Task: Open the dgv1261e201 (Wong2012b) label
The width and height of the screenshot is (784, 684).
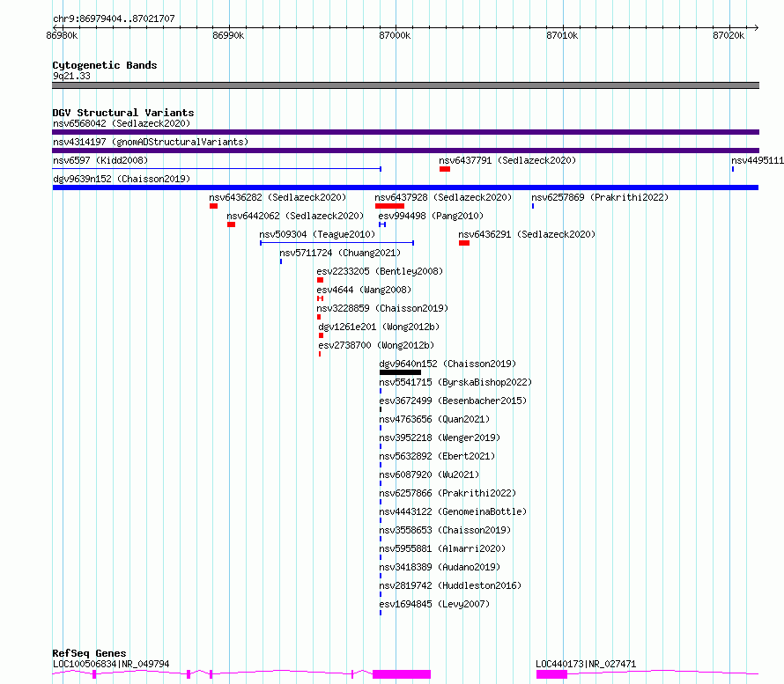Action: click(379, 327)
